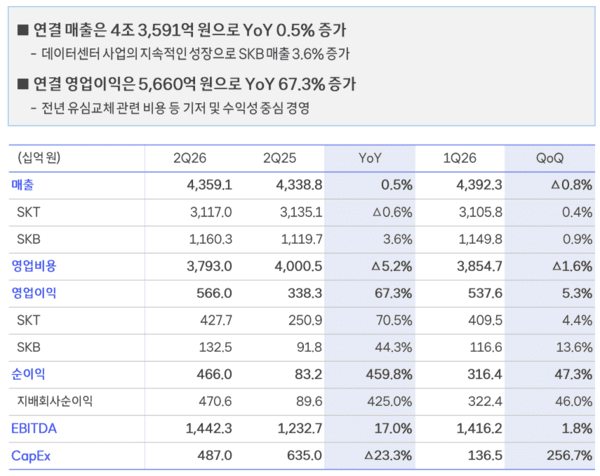Viewport: 600px width, 476px height.
Task: Click the SKB 1Q26 value '1,149.8'
Action: pyautogui.click(x=481, y=240)
